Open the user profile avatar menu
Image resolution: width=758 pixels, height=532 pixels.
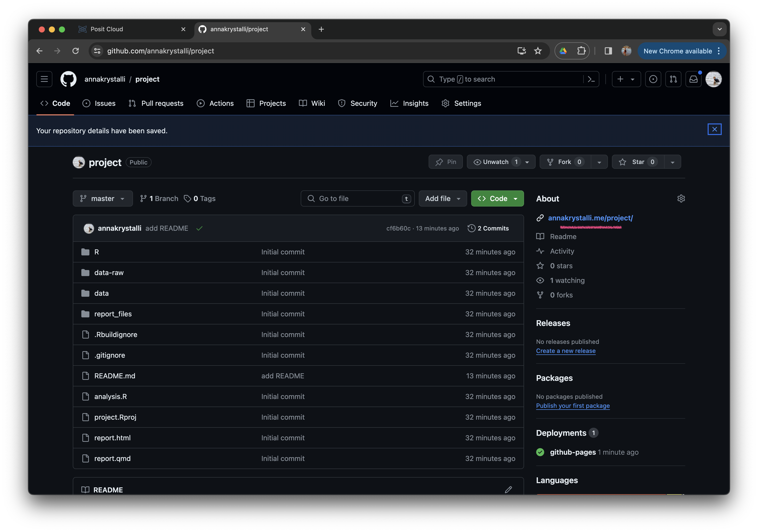click(x=713, y=79)
